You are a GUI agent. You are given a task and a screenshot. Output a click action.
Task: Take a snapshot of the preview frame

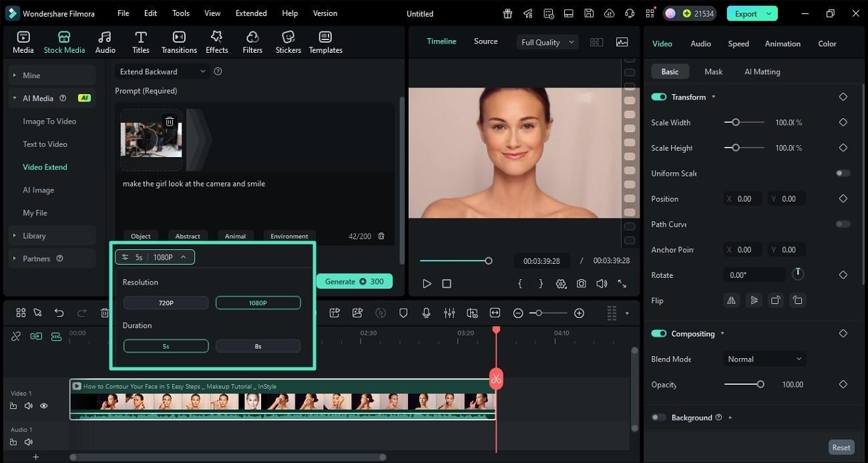pyautogui.click(x=580, y=283)
